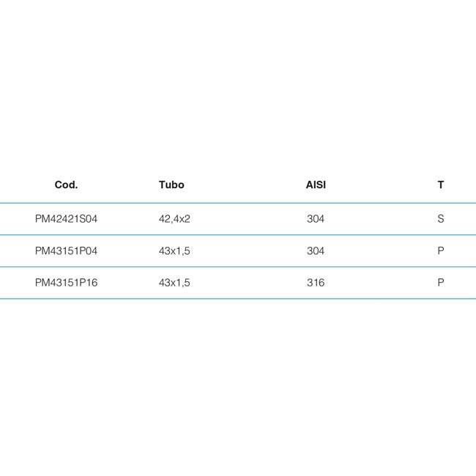Click the Cod. column header
This screenshot has width=476, height=476.
pyautogui.click(x=66, y=185)
